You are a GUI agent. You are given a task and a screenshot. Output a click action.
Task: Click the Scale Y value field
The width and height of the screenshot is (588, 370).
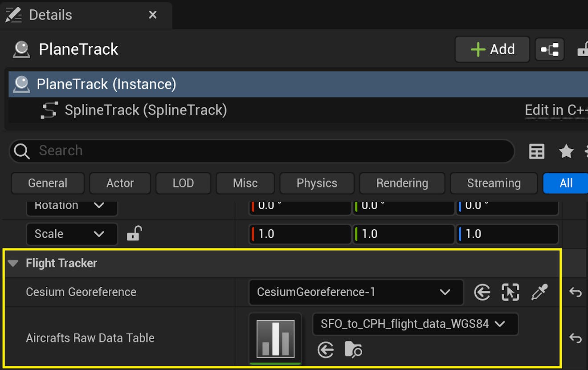[x=404, y=234]
